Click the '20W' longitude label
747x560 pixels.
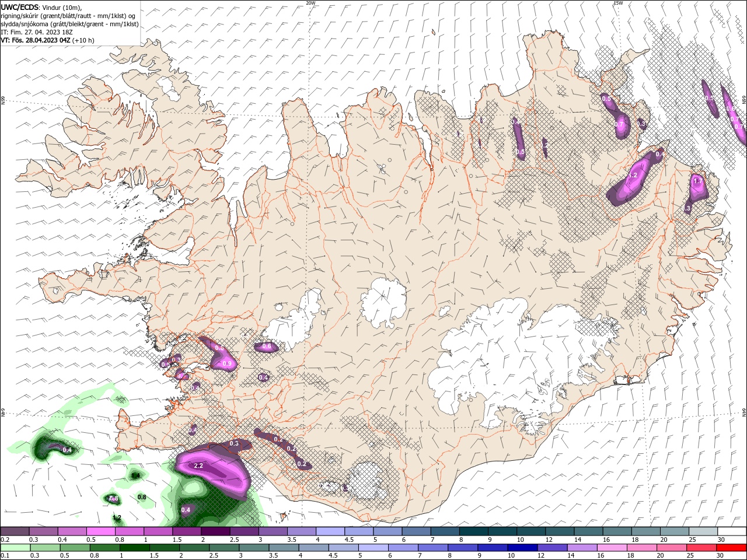pos(310,3)
